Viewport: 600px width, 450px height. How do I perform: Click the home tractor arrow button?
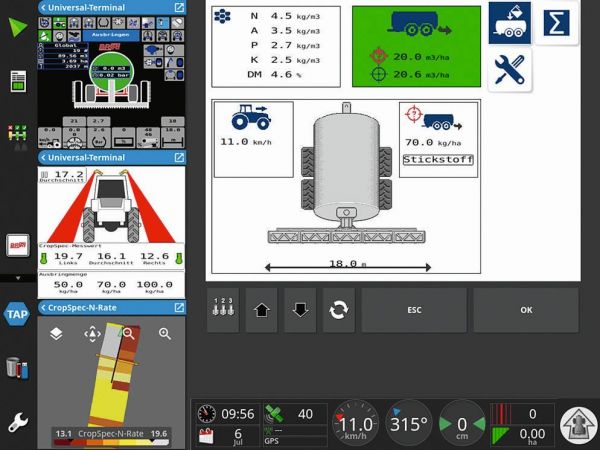(578, 424)
